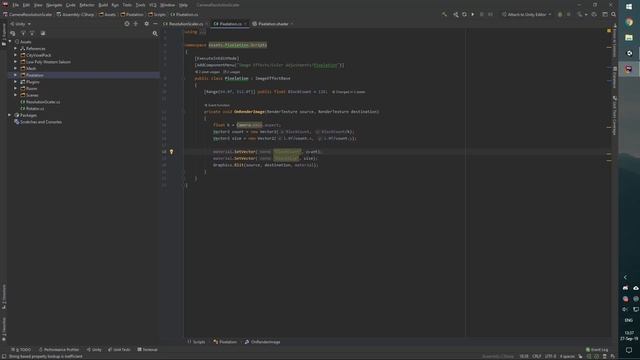Image resolution: width=640 pixels, height=360 pixels.
Task: Open Chrome from the Windows taskbar
Action: (x=629, y=22)
